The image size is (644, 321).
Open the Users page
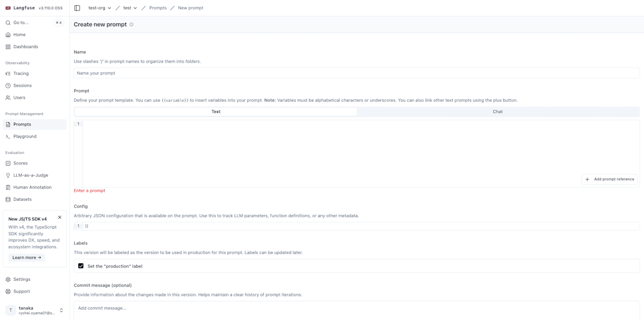coord(35,98)
